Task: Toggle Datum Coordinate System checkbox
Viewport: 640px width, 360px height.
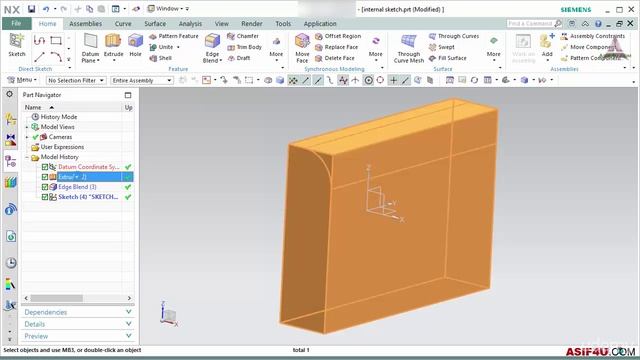Action: tap(45, 167)
